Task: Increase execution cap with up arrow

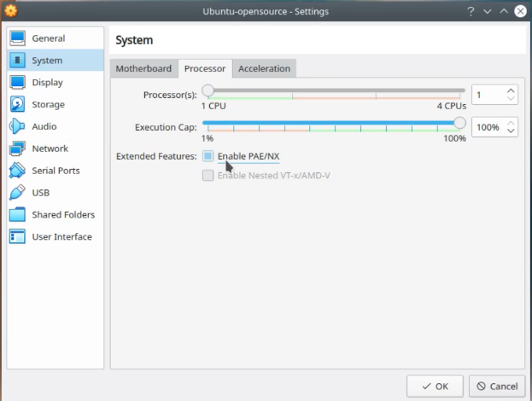Action: 511,123
